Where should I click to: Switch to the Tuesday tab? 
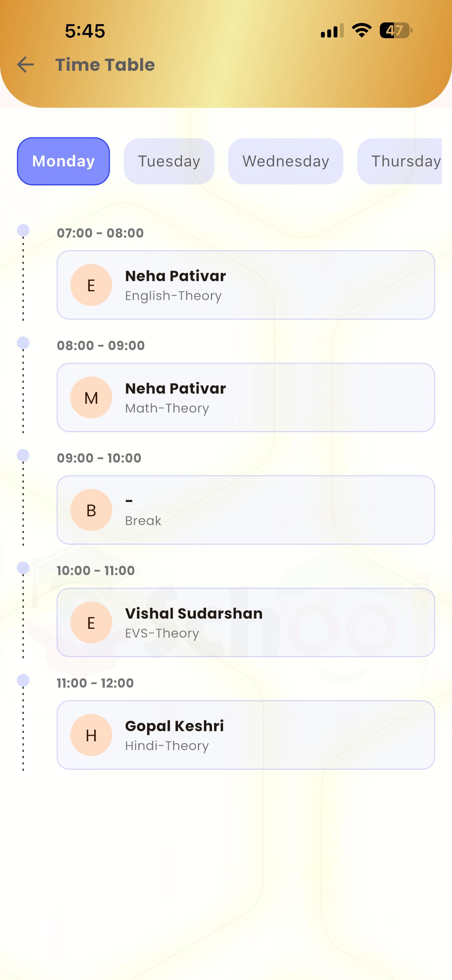click(169, 161)
